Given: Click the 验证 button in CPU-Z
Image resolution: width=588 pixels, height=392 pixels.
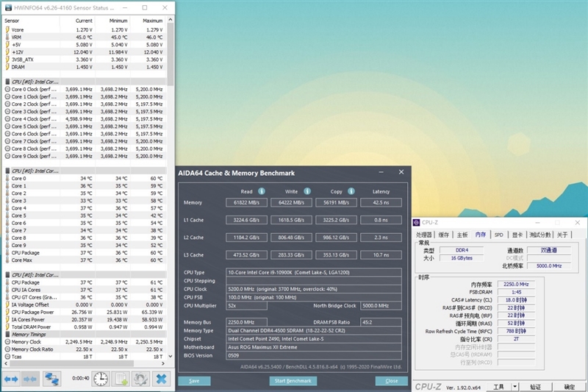Looking at the screenshot, I should [536, 387].
